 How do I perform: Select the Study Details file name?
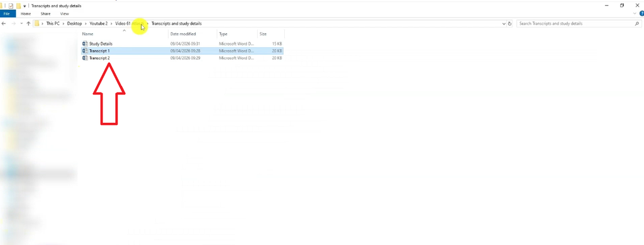click(101, 43)
